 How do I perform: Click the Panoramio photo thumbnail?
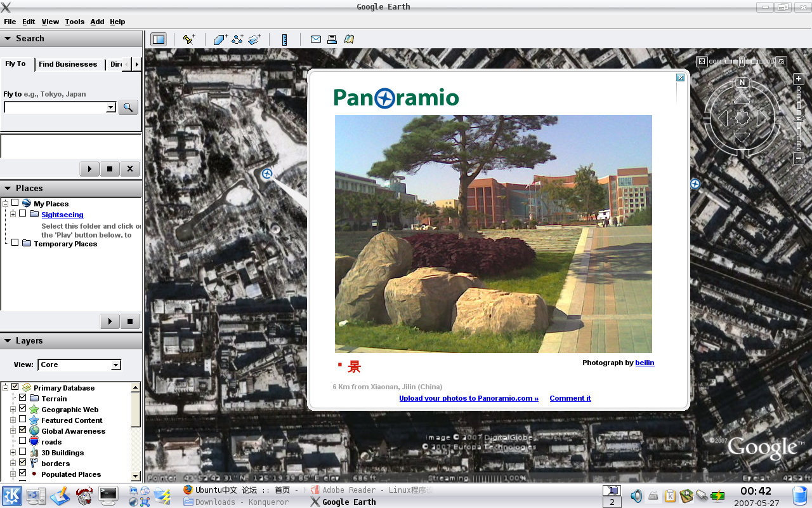[x=494, y=234]
